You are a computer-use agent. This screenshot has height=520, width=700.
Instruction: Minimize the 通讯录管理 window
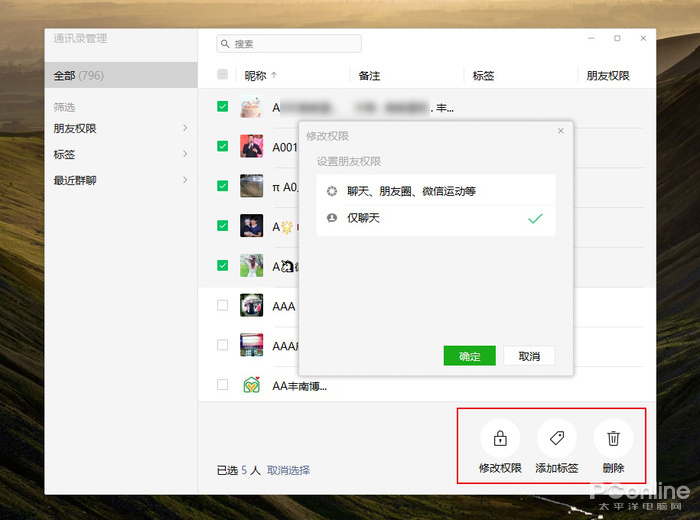coord(591,38)
